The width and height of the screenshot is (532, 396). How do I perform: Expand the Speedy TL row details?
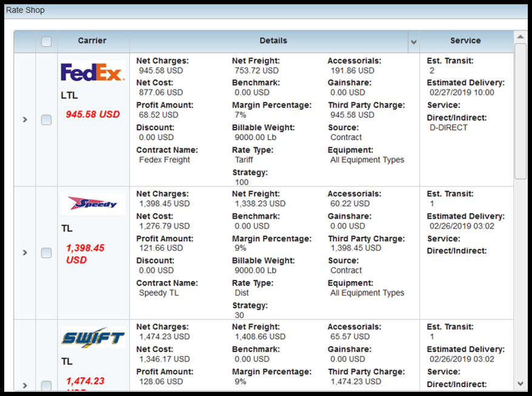[24, 252]
